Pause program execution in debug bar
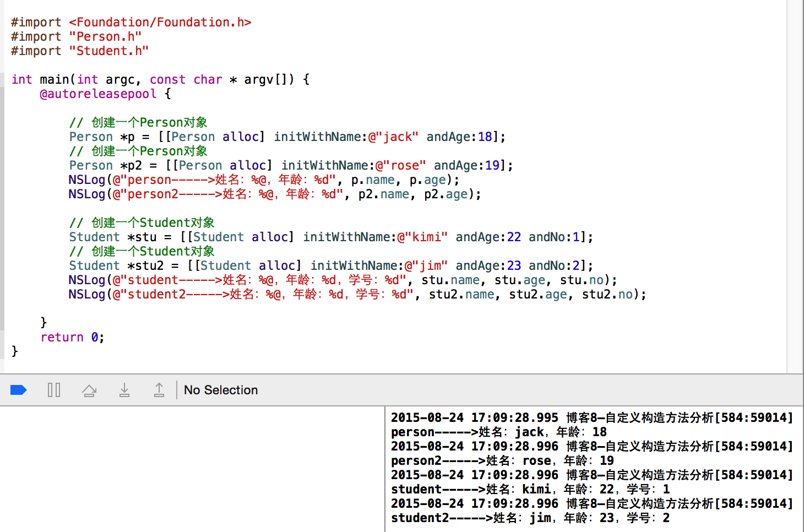The height and width of the screenshot is (532, 804). tap(54, 390)
